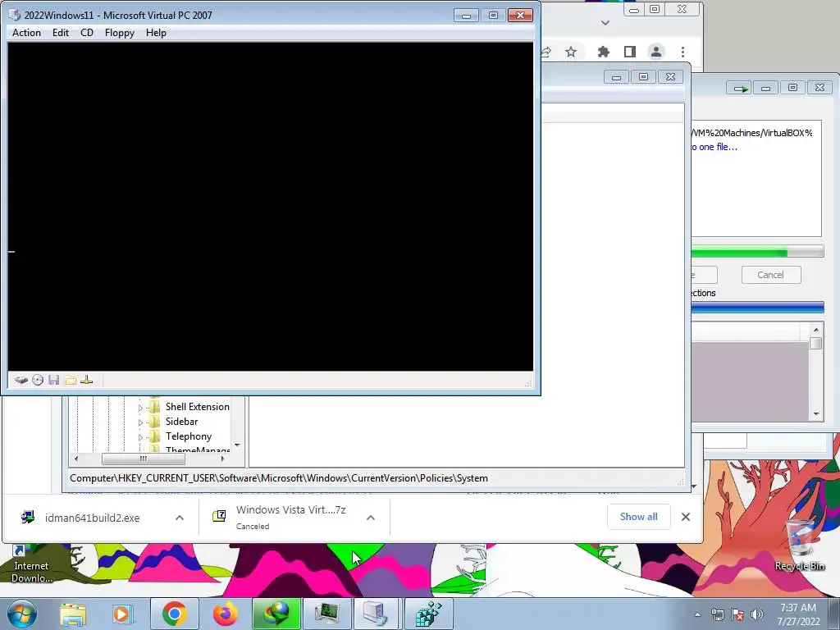Open the Chrome profile avatar icon
840x630 pixels.
656,52
